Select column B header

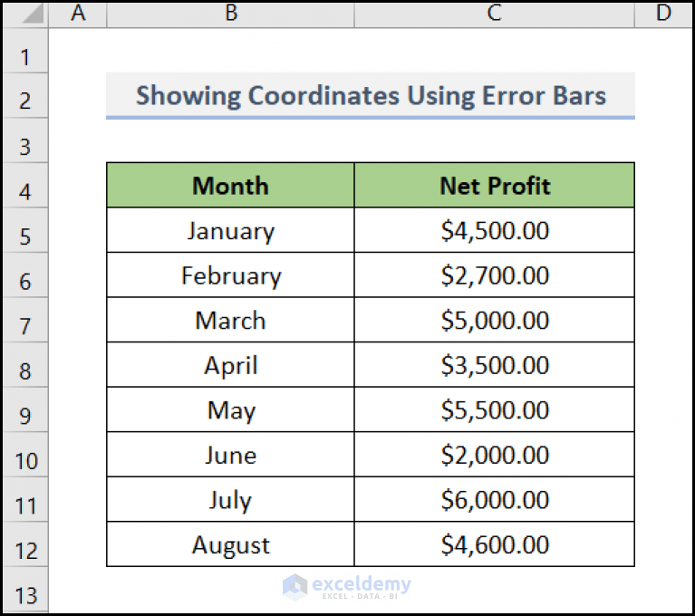click(230, 14)
